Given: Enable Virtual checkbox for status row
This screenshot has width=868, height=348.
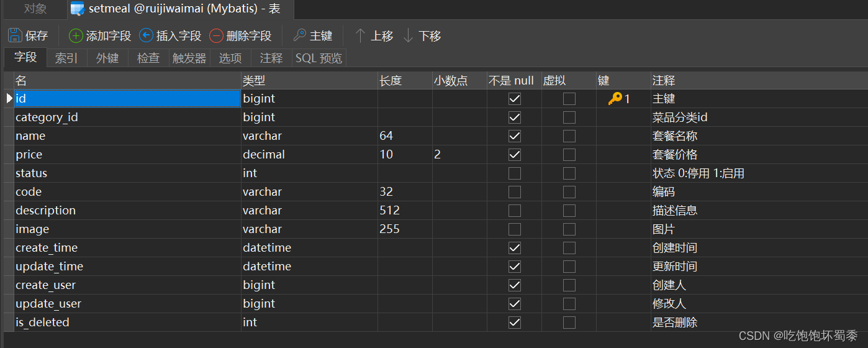Looking at the screenshot, I should point(569,173).
